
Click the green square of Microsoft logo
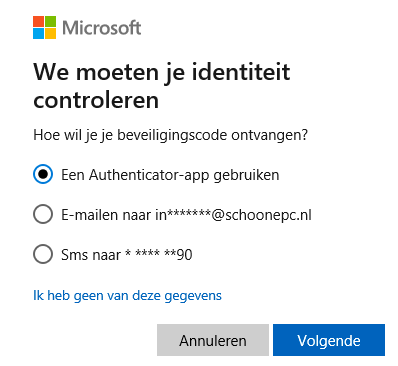pyautogui.click(x=50, y=21)
